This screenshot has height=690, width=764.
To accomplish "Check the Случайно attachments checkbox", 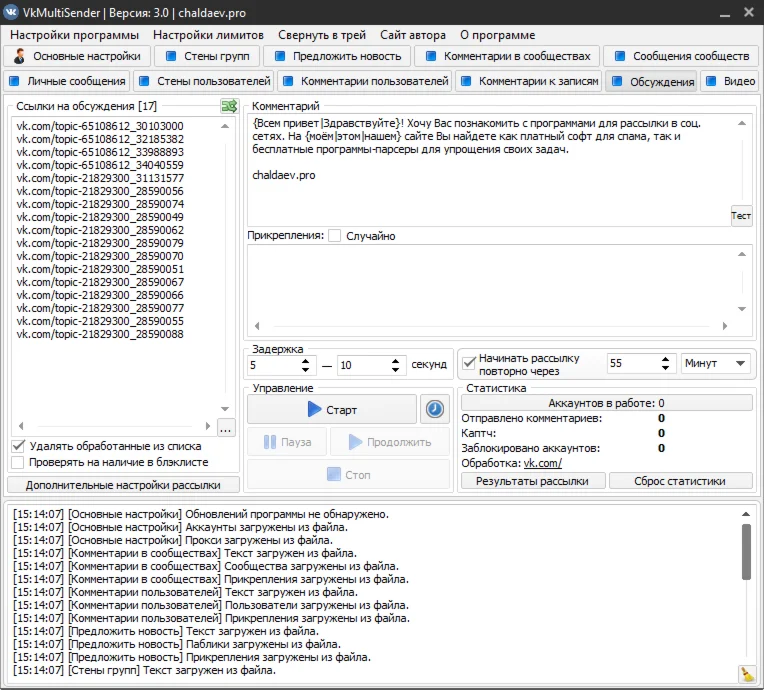I will (x=335, y=236).
